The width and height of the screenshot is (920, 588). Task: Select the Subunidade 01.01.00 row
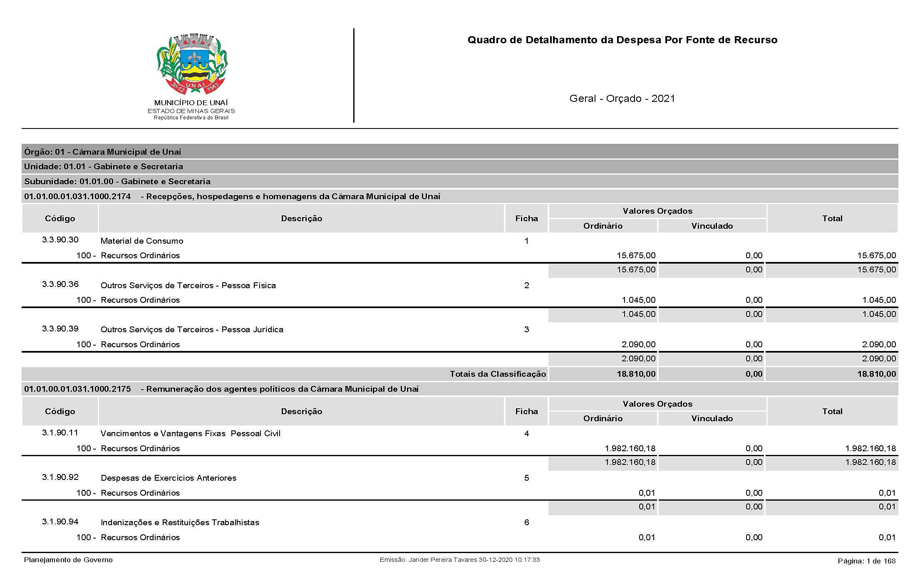pyautogui.click(x=117, y=181)
